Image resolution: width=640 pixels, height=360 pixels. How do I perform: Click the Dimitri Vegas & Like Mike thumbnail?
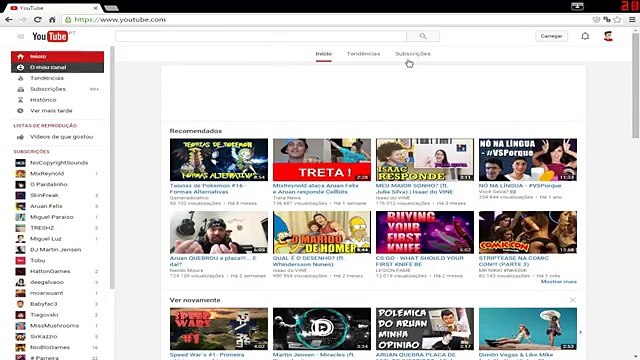pyautogui.click(x=528, y=329)
